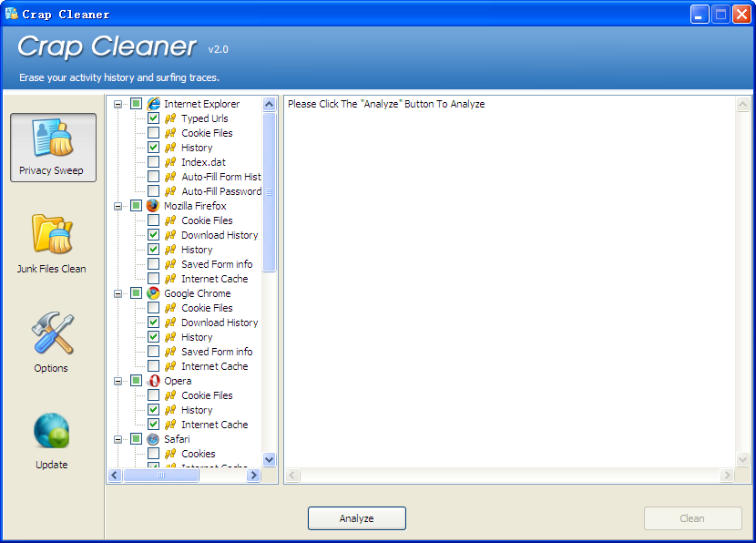Select the Google Chrome logo icon

tap(153, 293)
